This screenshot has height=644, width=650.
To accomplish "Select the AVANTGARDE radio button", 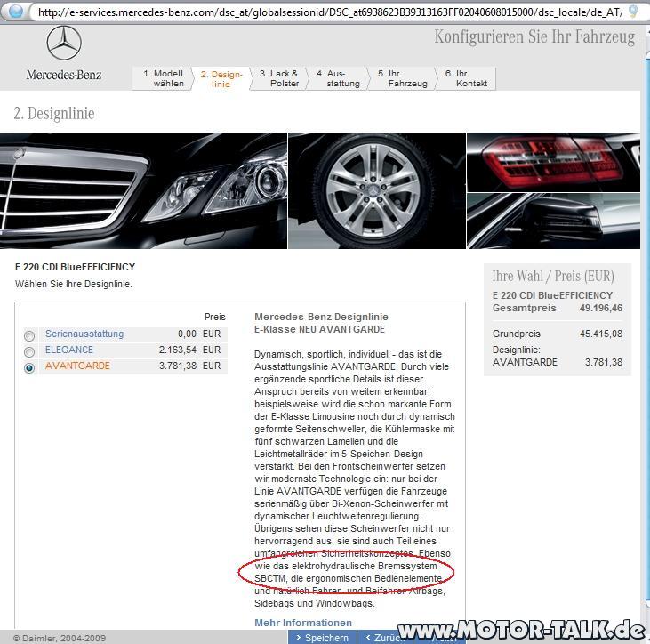I will click(x=29, y=368).
